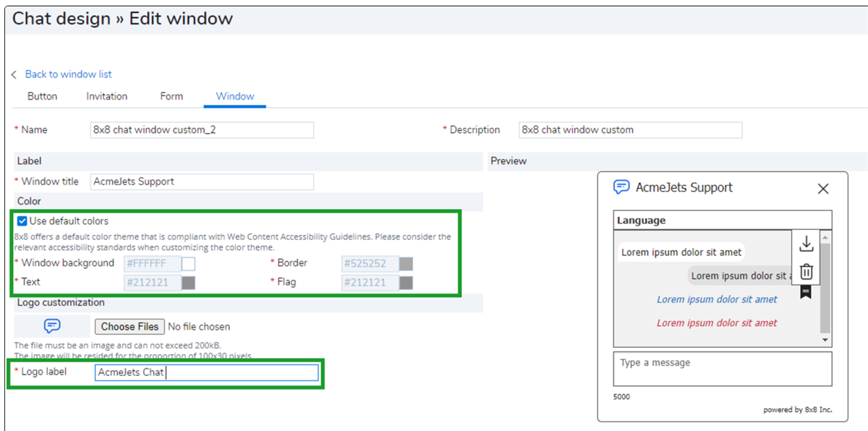The width and height of the screenshot is (868, 431).
Task: Click the Flag hex value field
Action: coord(370,283)
